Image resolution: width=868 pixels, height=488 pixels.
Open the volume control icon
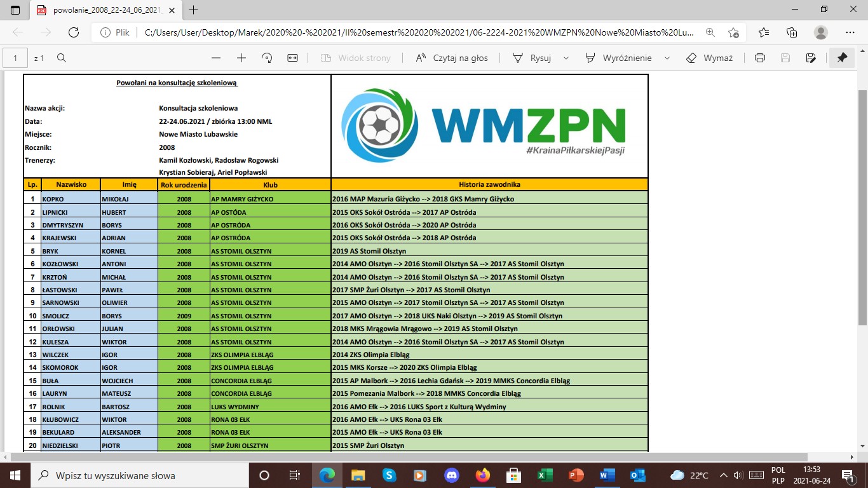[738, 475]
